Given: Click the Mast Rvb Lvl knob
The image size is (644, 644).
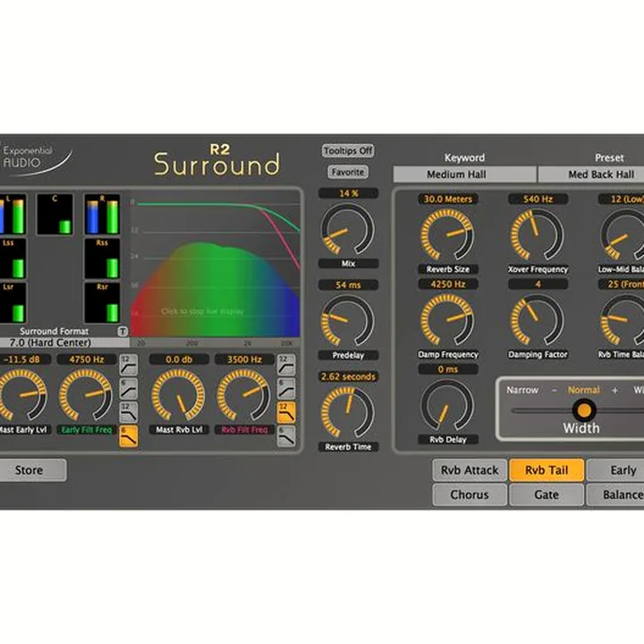Looking at the screenshot, I should (178, 395).
